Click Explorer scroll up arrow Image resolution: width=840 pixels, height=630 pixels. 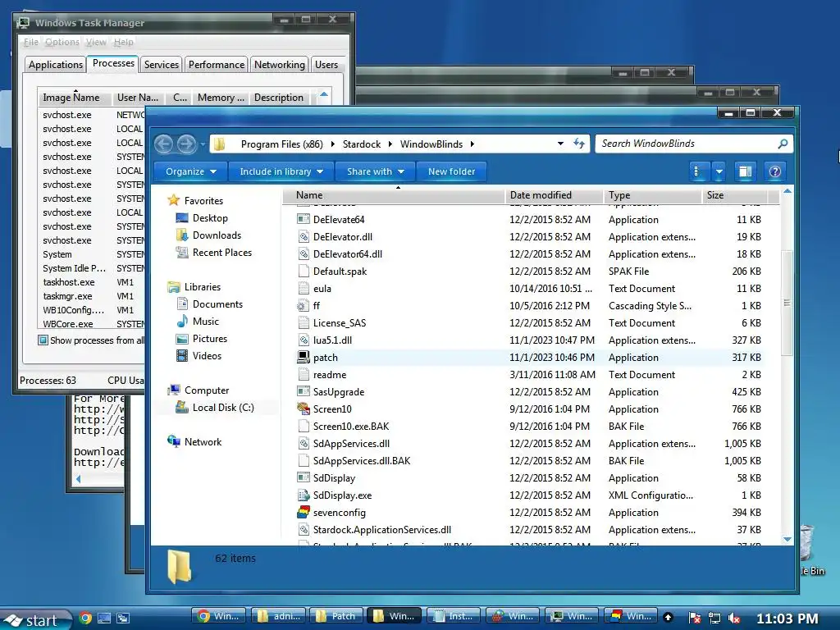coord(787,191)
